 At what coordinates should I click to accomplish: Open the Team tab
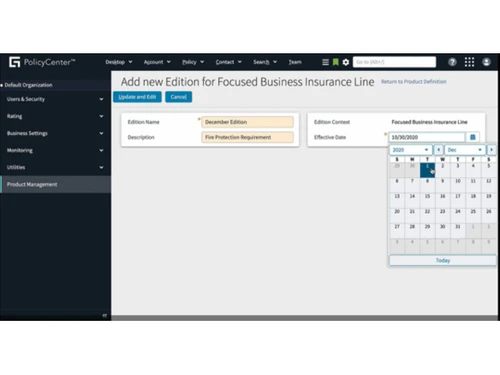[x=295, y=62]
